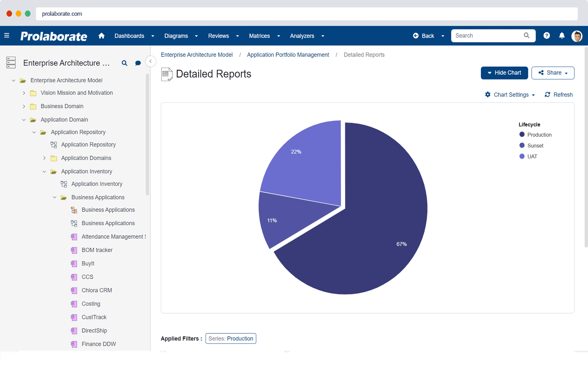Open discussions chat bubble icon

click(x=138, y=63)
